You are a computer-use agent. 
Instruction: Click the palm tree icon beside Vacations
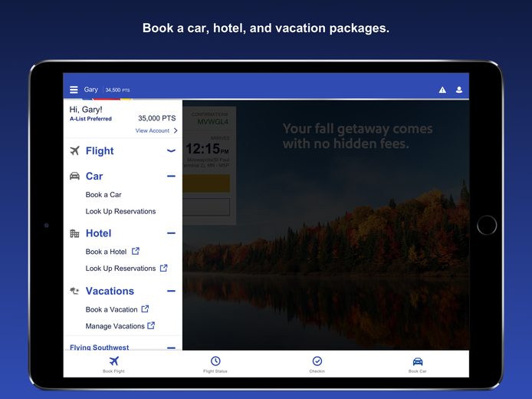coord(74,291)
